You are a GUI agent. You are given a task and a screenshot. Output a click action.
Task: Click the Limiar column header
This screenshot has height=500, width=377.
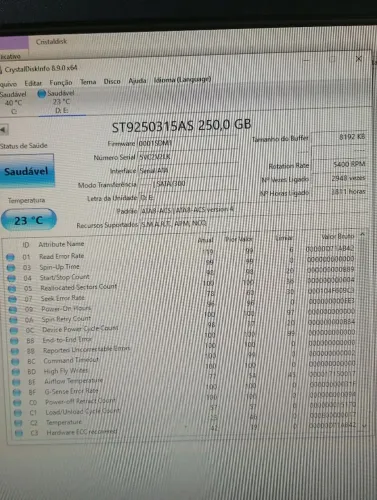click(284, 238)
